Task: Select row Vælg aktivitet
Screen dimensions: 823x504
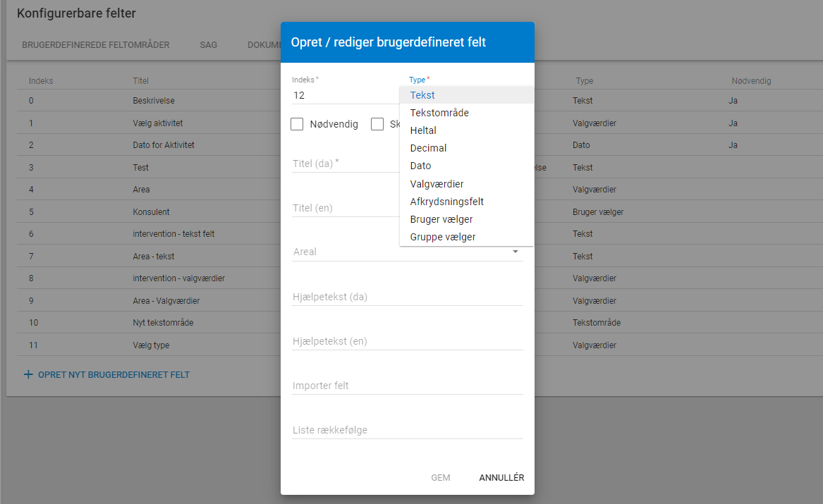Action: coord(157,123)
